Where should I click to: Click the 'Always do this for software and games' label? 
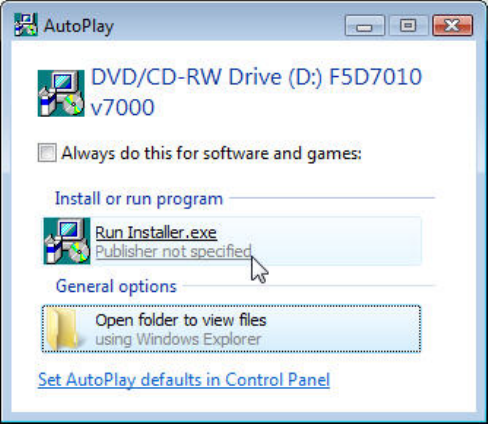click(211, 154)
